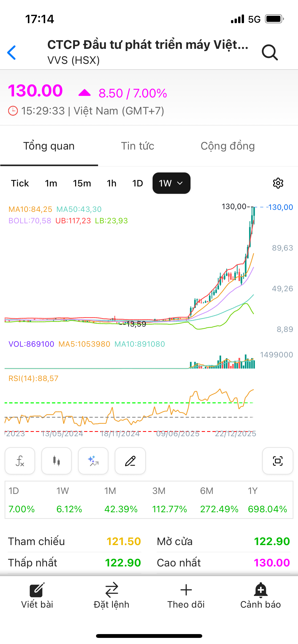Screen dimensions: 298x644
Task: Open the Tin tức tab
Action: click(x=138, y=146)
